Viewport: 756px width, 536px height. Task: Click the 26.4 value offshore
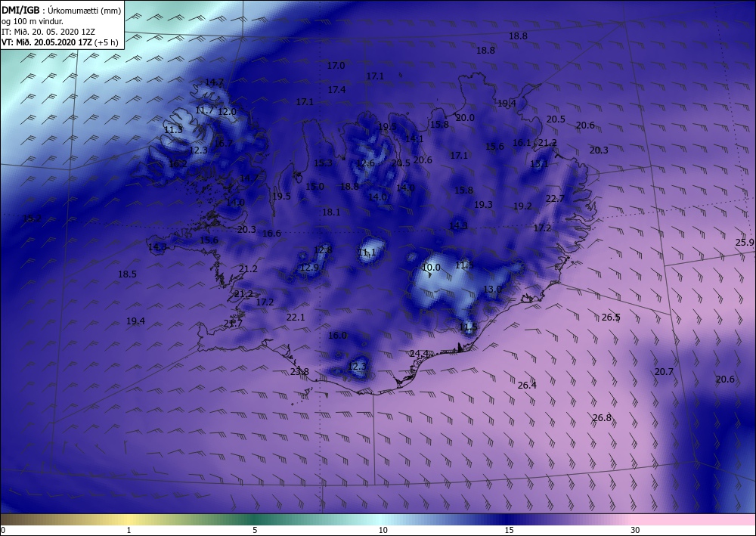[x=527, y=385]
